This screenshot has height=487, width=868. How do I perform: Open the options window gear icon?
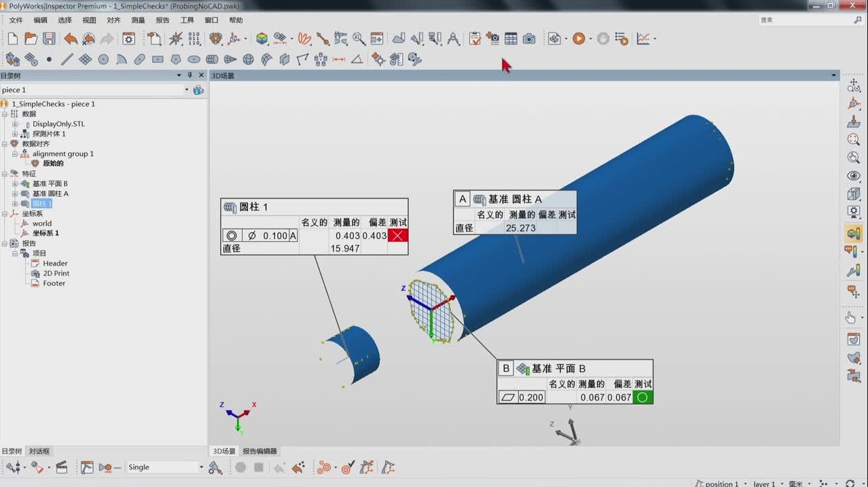(x=128, y=39)
